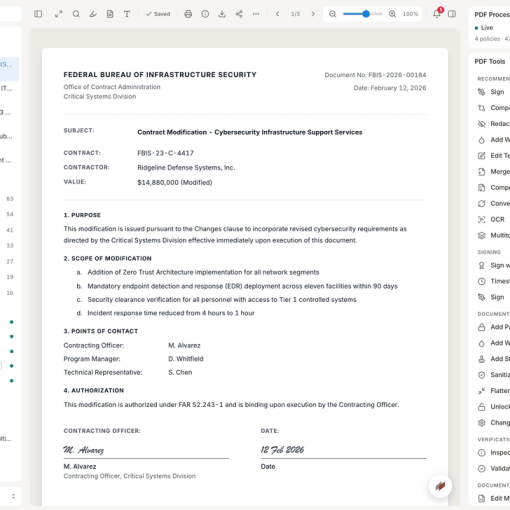Open the Compare tool
This screenshot has height=510, width=510.
(x=493, y=108)
